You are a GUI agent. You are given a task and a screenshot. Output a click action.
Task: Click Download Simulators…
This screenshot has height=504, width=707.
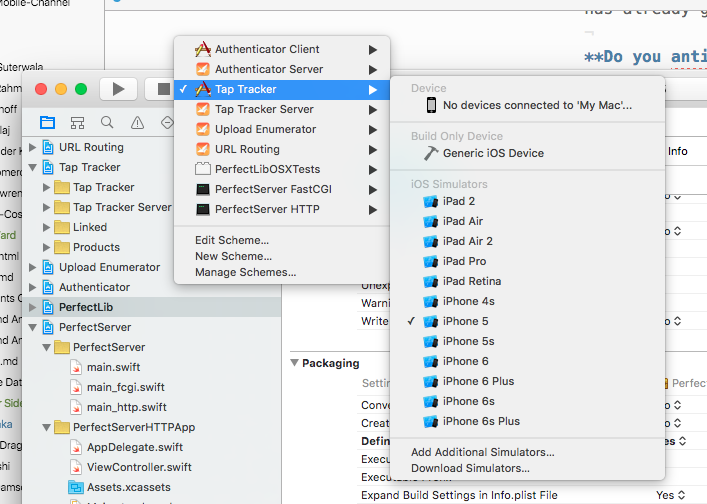[x=470, y=468]
